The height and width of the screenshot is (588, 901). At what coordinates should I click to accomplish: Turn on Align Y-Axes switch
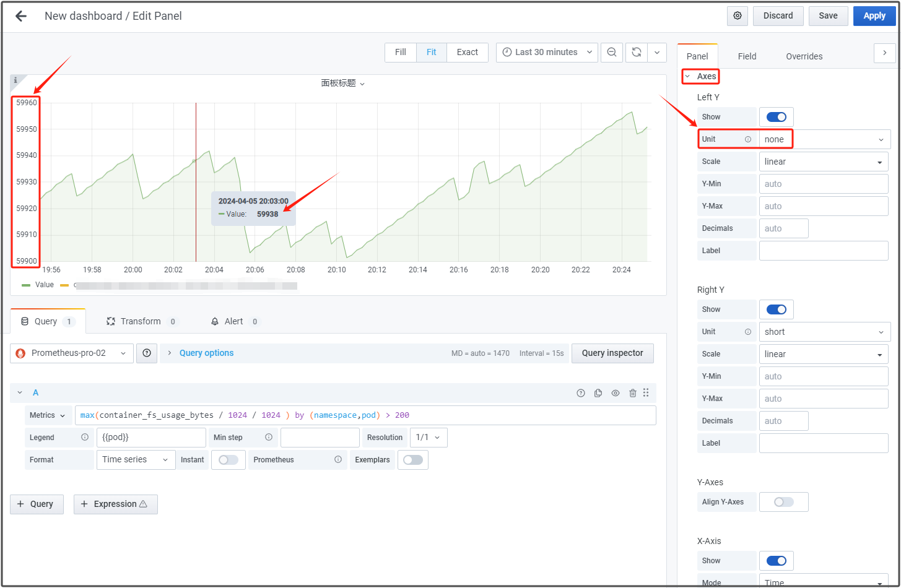point(783,502)
